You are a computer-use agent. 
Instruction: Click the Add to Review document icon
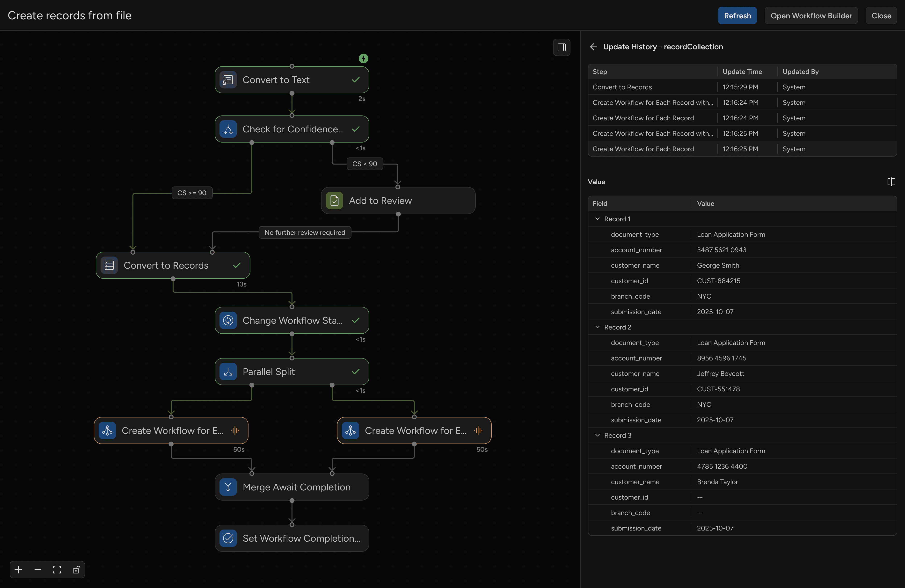click(334, 201)
